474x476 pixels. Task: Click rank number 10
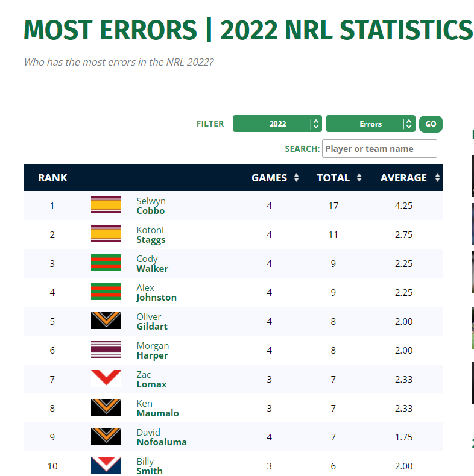[52, 466]
